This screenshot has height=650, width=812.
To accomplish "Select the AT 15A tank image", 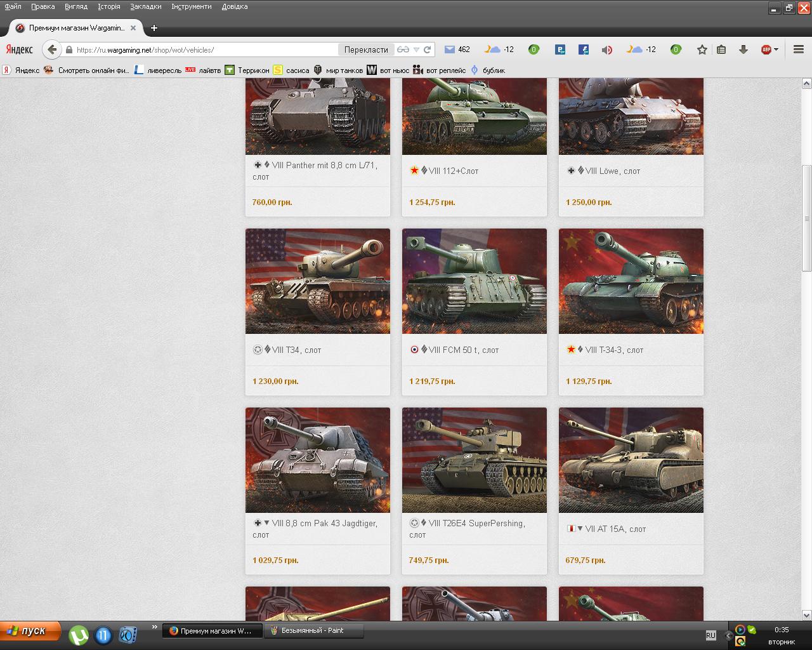I will [631, 460].
